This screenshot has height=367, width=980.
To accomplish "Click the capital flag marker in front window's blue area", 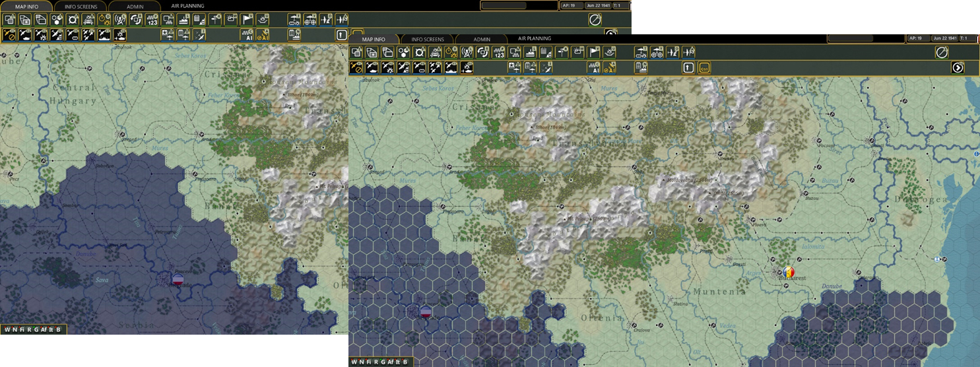I will point(426,311).
